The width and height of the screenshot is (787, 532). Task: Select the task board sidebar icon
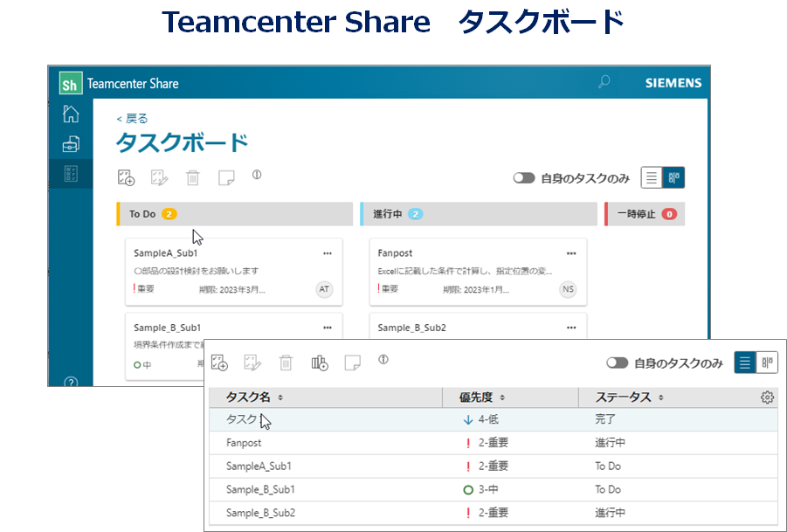point(71,174)
